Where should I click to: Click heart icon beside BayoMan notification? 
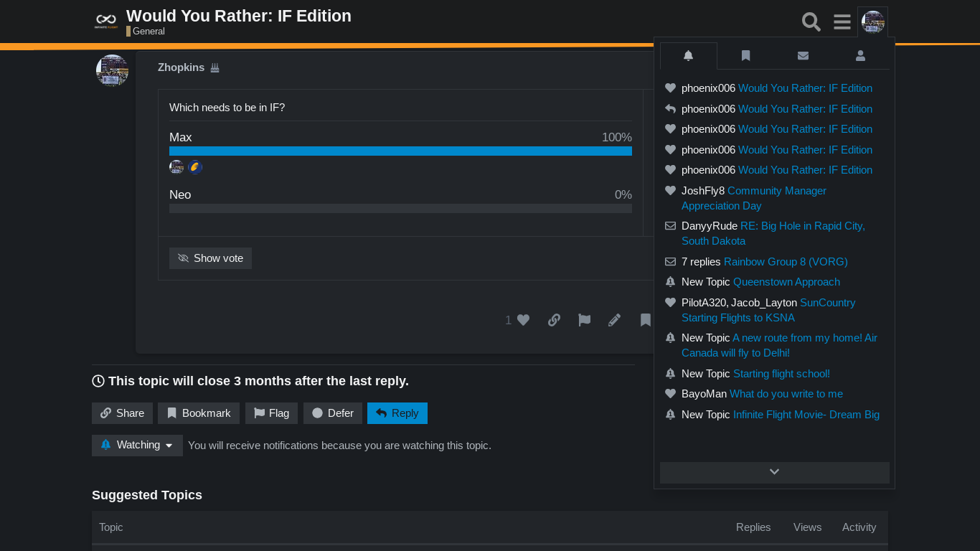[670, 394]
